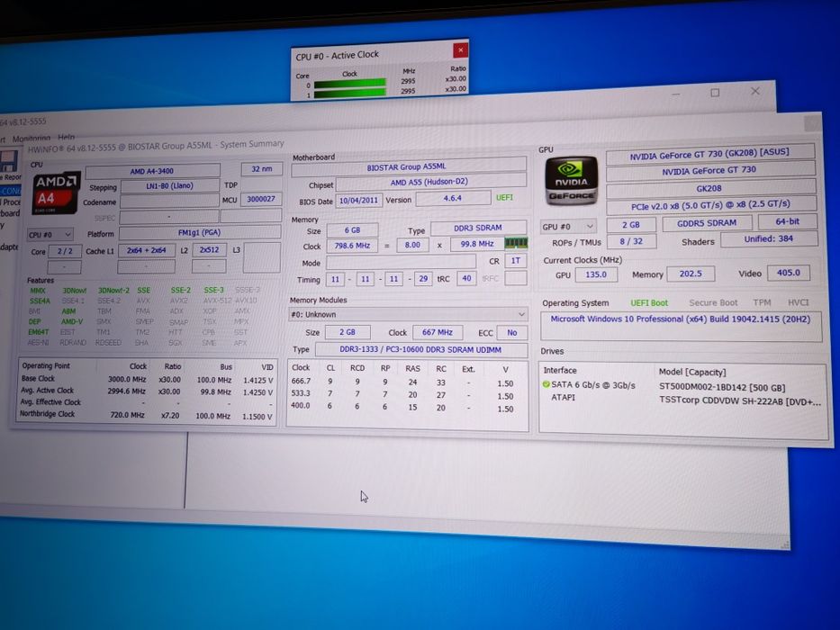
Task: Click the ROPs / TMUs value '8 / 32'
Action: coord(631,241)
